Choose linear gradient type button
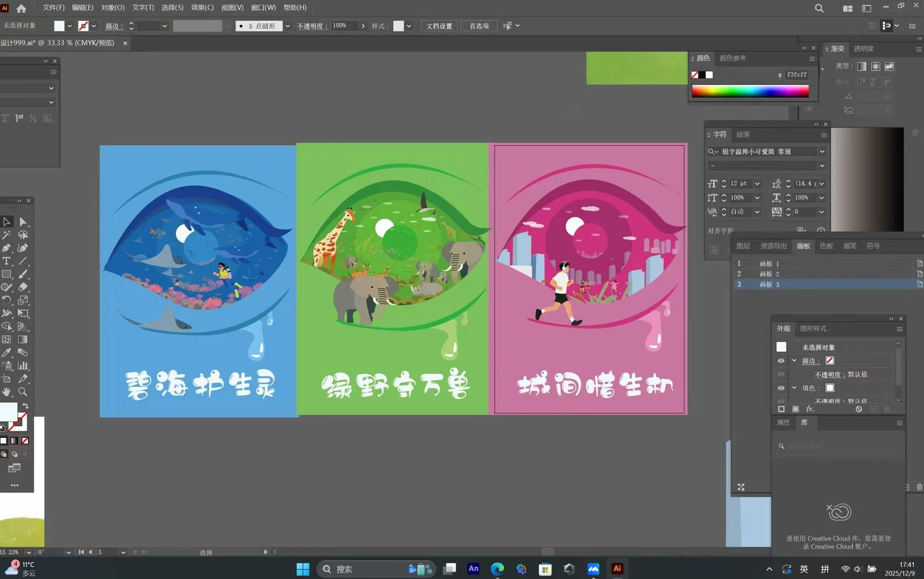 (862, 66)
